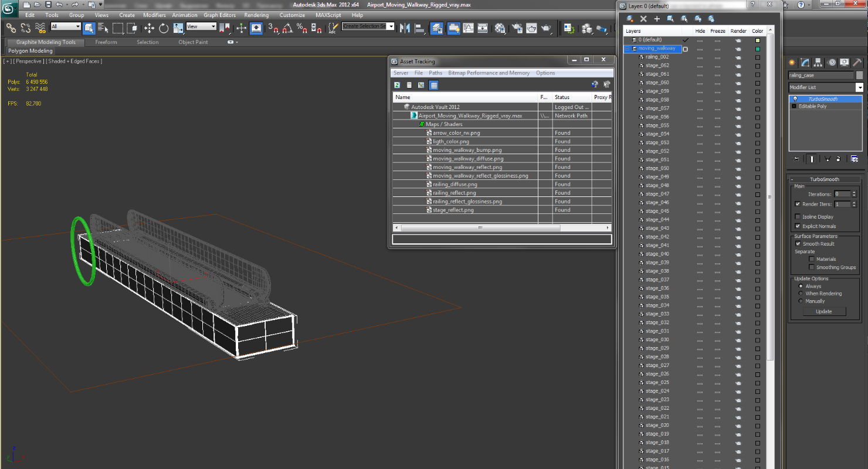Screen dimensions: 868x469
Task: Open Select by Name tool
Action: click(103, 28)
